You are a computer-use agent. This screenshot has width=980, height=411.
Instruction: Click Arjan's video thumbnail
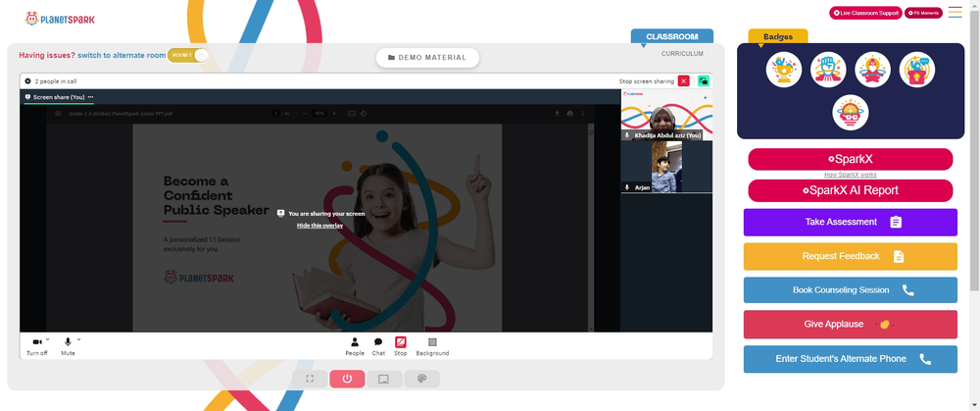pos(666,167)
